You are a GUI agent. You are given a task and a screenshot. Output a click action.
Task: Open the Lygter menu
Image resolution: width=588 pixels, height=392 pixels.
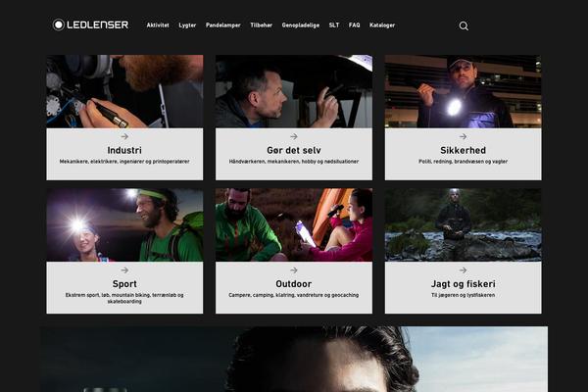[x=187, y=25]
